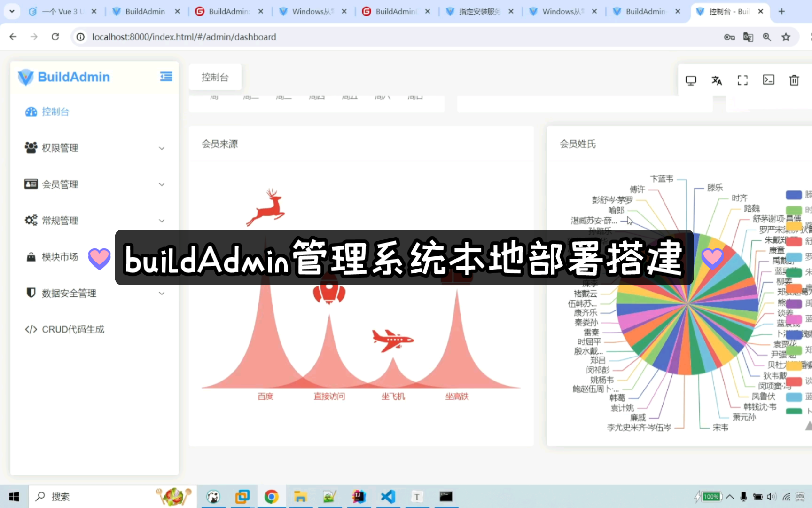Expand the 常规管理 menu
This screenshot has width=812, height=508.
click(94, 220)
